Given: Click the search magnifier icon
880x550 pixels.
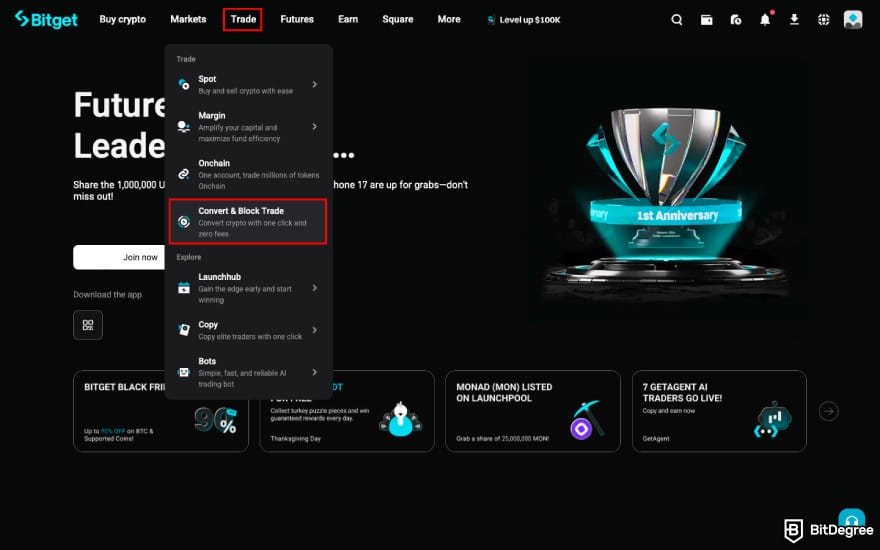Looking at the screenshot, I should [677, 19].
